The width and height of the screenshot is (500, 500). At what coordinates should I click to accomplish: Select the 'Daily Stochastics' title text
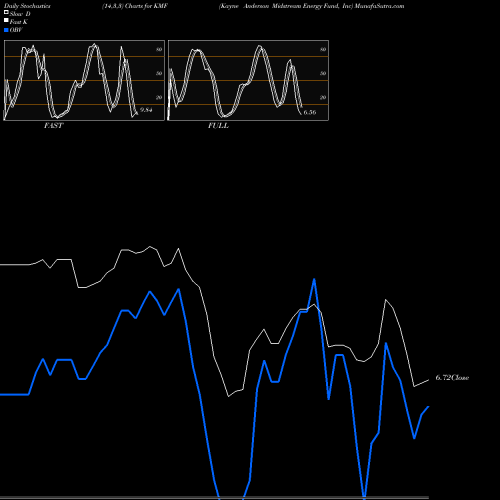(x=27, y=6)
